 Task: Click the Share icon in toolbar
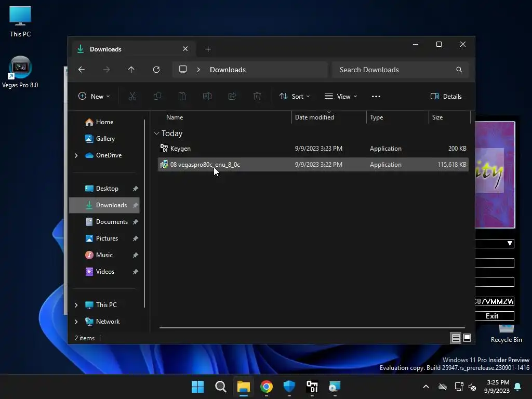point(232,96)
